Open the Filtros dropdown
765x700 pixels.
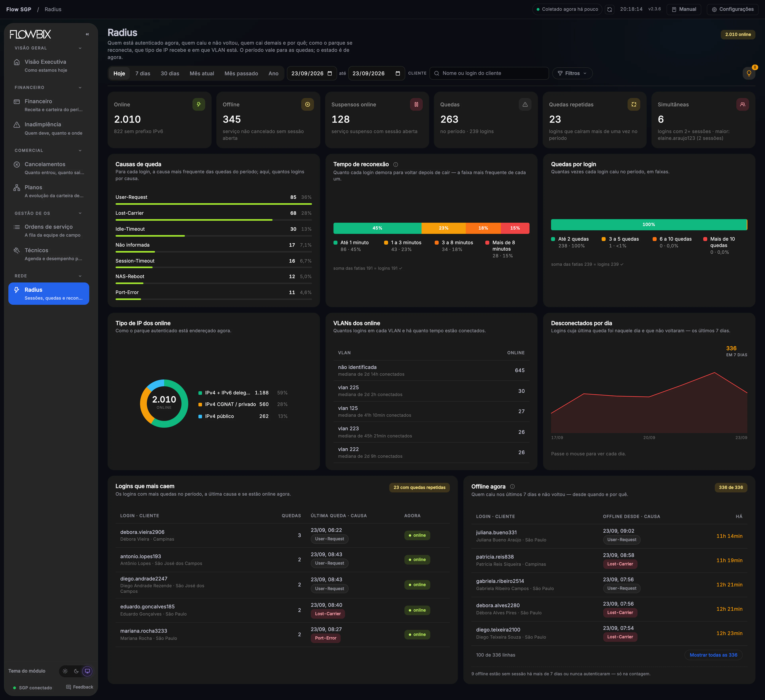pyautogui.click(x=572, y=73)
